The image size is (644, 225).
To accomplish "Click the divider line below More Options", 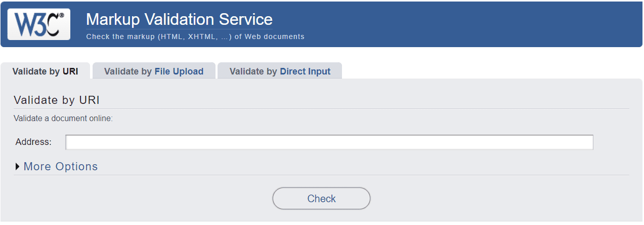I will pyautogui.click(x=321, y=175).
